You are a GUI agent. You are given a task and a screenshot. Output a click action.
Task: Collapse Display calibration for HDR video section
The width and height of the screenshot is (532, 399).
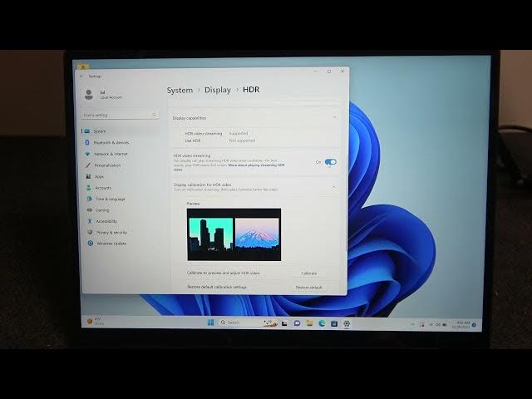click(334, 187)
